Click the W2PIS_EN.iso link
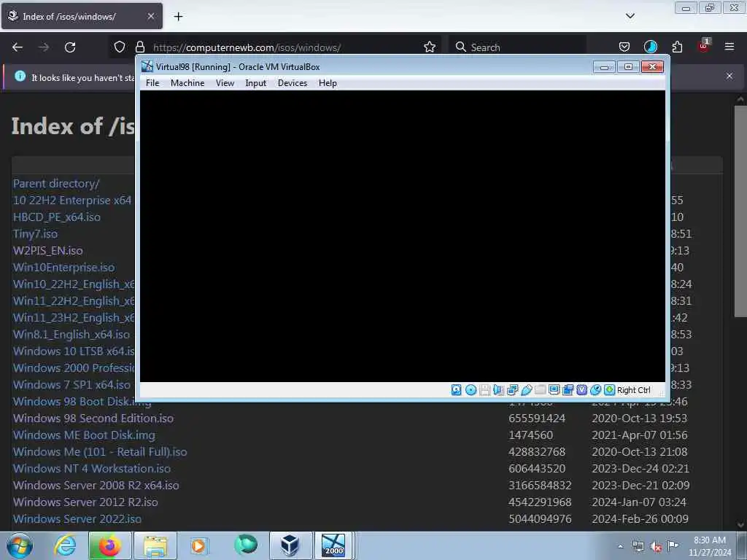 [47, 251]
